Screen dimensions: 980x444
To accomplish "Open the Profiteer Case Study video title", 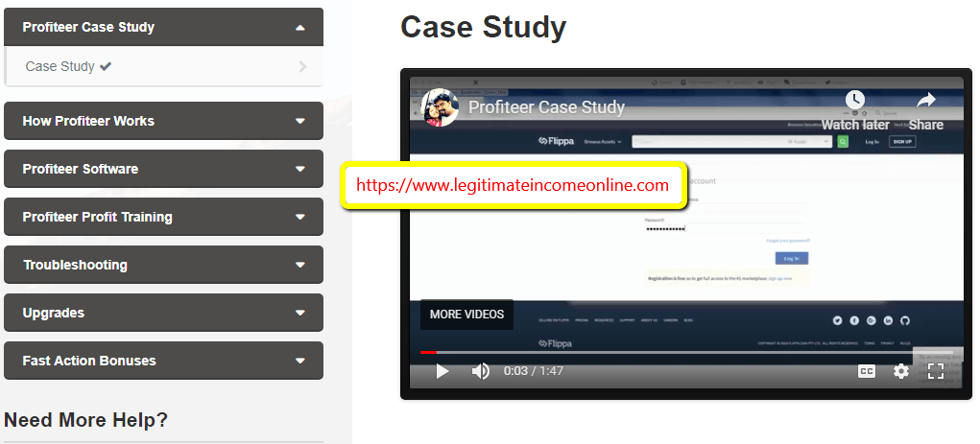I will (x=546, y=107).
